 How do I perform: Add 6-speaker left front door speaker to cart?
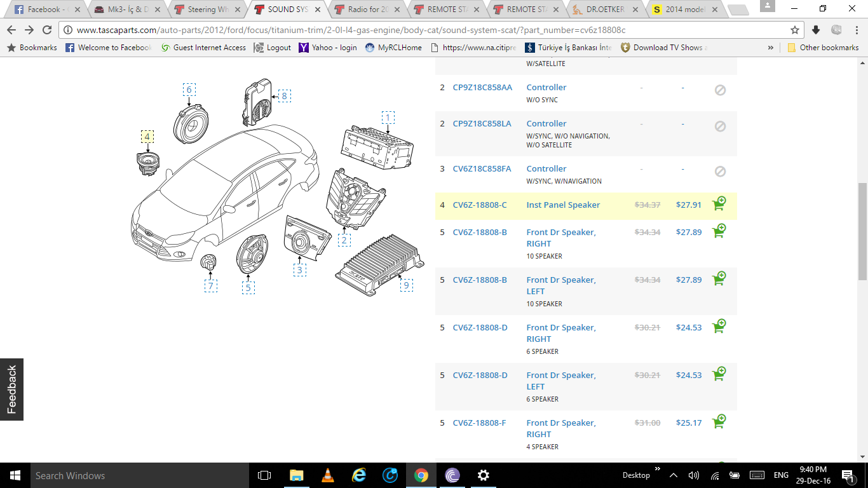click(x=719, y=374)
